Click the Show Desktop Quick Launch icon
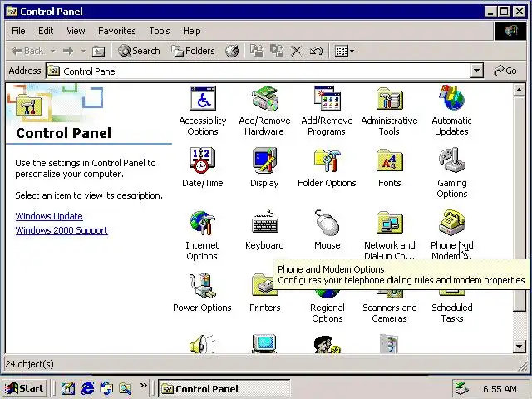The width and height of the screenshot is (532, 399). [x=68, y=388]
